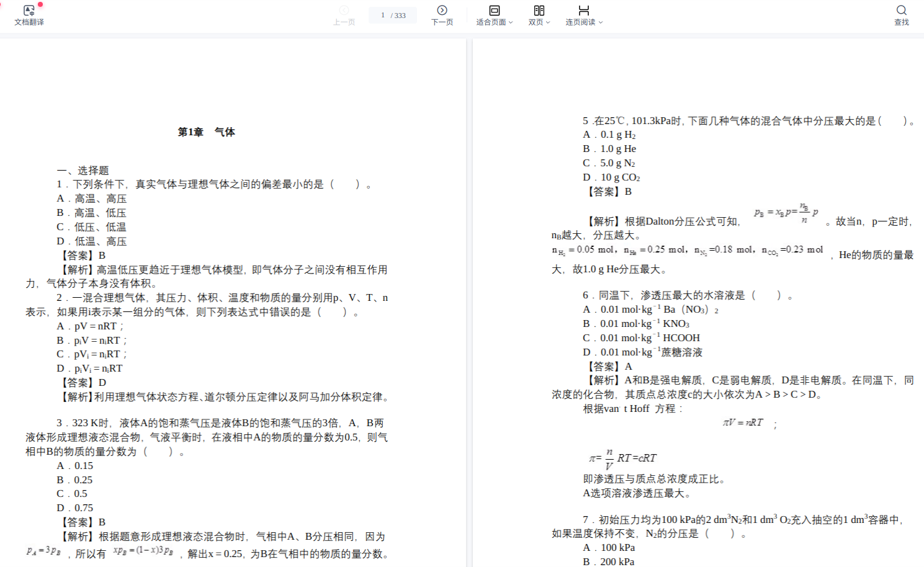Screen dimensions: 924x567
Task: Open the 文档翻译 document translation icon
Action: 29,11
